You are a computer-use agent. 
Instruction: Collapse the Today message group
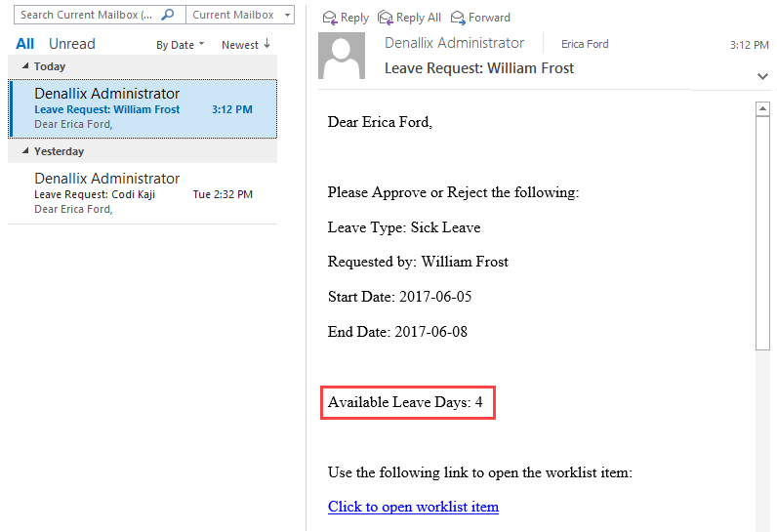click(25, 65)
